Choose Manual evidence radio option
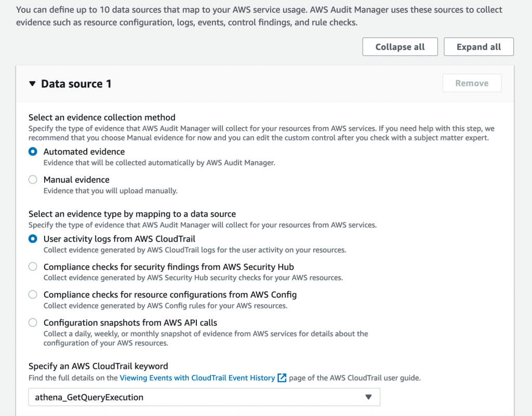 click(33, 180)
